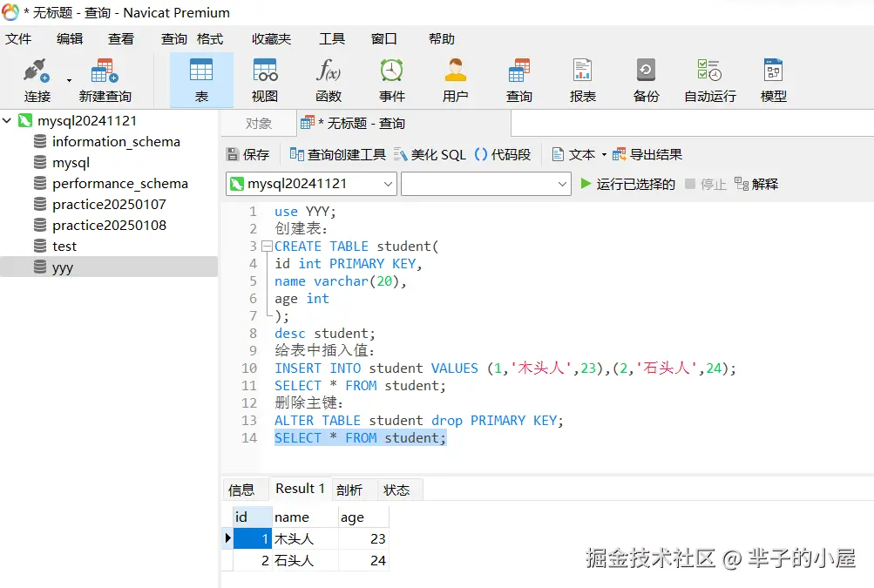Screen dimensions: 874x588
Task: Collapse the CREATE TABLE code fold
Action: pyautogui.click(x=267, y=246)
